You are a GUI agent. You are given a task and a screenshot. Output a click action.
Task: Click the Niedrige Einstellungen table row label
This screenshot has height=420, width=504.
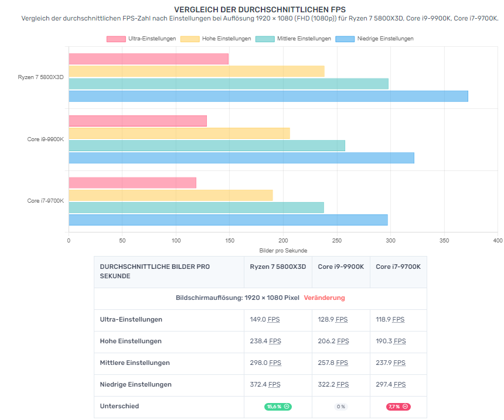tap(135, 385)
